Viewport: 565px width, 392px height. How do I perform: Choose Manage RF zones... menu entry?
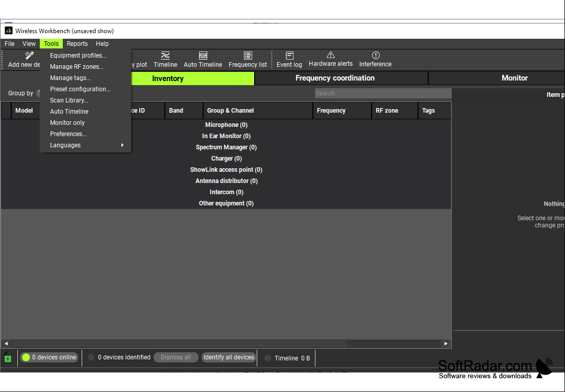(x=85, y=67)
